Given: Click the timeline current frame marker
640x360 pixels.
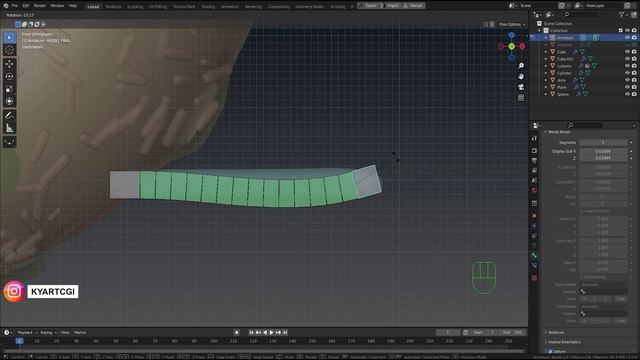Looking at the screenshot, I should (19, 341).
